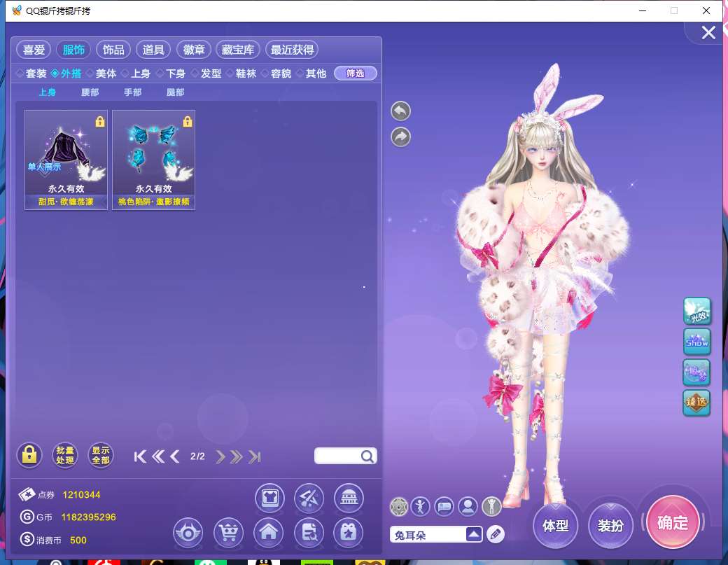Expand the 体型 body type menu
This screenshot has height=565, width=728.
point(556,525)
